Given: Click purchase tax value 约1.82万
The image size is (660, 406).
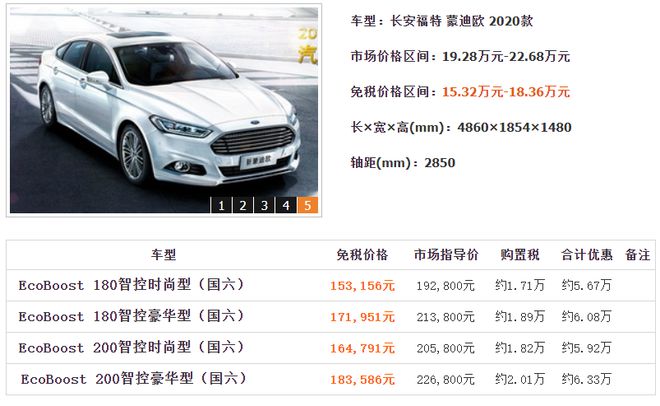Looking at the screenshot, I should (x=520, y=348).
